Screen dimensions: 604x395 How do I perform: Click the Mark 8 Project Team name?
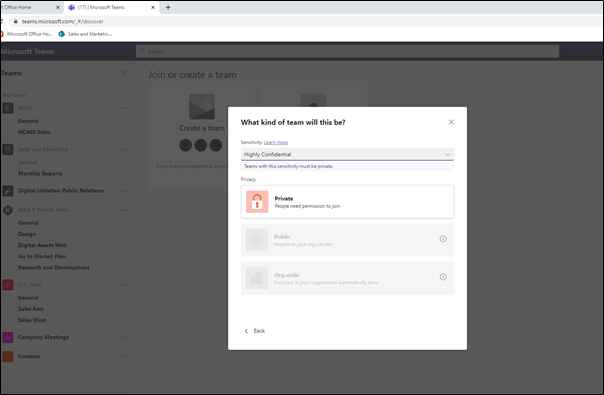[43, 210]
